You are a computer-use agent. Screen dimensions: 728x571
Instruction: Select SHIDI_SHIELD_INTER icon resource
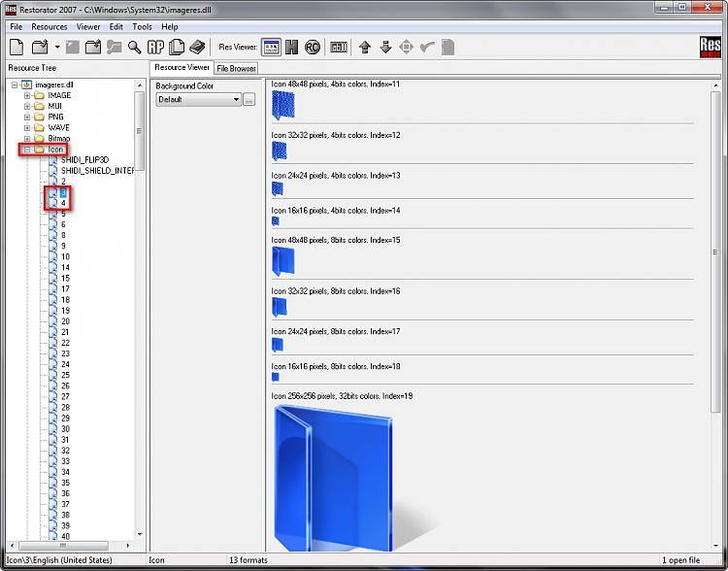(97, 171)
